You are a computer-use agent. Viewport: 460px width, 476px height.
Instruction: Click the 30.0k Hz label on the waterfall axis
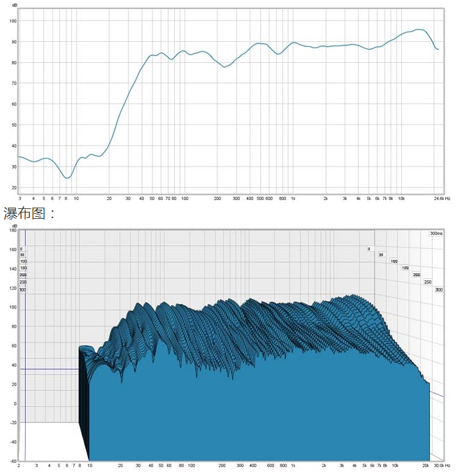pos(442,466)
